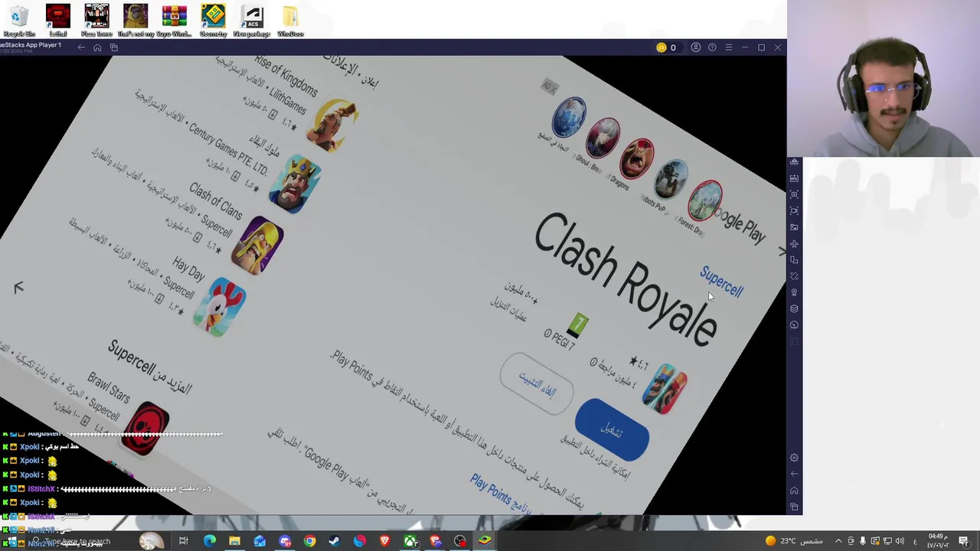Image resolution: width=980 pixels, height=551 pixels.
Task: Open multi-instance manager layers icon
Action: pos(794,308)
